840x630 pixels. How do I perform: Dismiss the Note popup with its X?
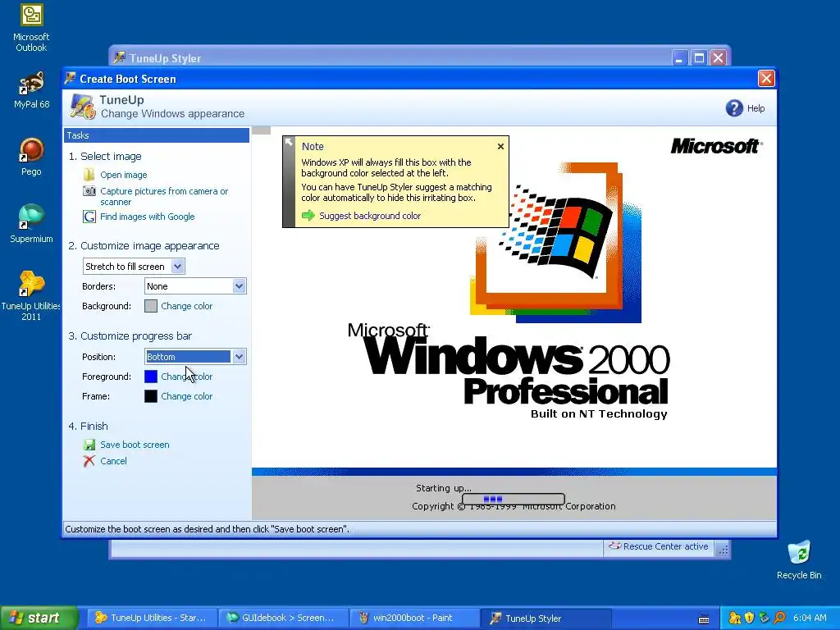pos(500,146)
